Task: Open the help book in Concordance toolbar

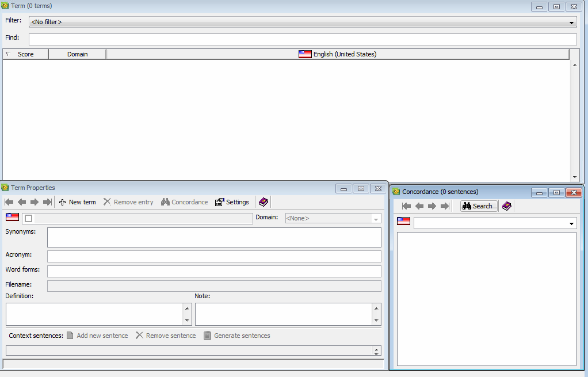Action: (507, 206)
